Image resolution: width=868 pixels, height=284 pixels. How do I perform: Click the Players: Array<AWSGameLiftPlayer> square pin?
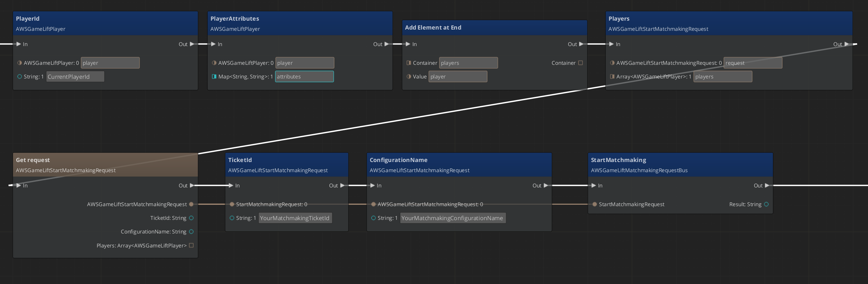(x=191, y=245)
